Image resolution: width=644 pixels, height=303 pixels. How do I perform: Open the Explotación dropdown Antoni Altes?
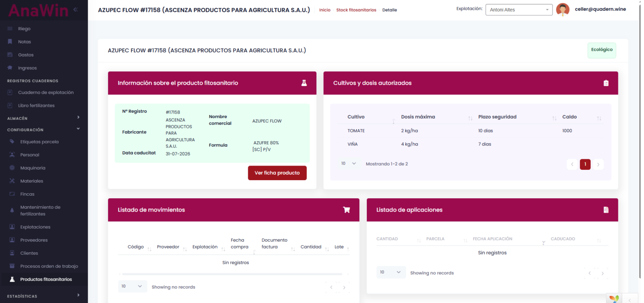click(519, 10)
